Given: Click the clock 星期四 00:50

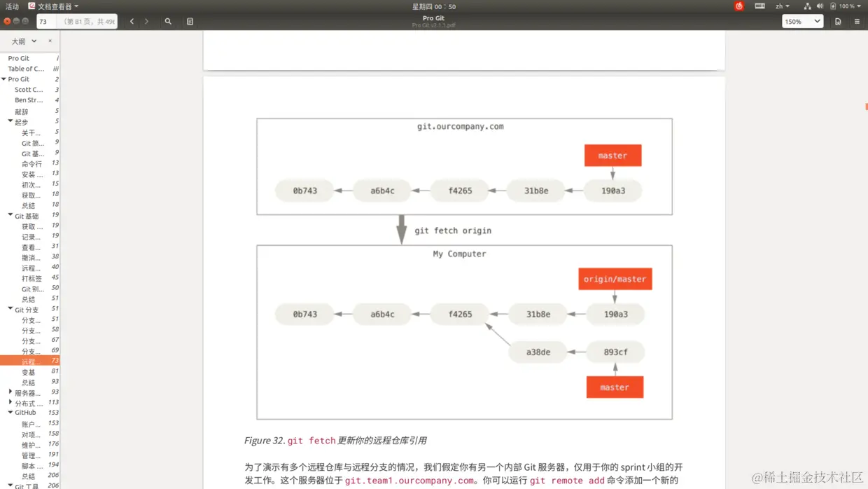Looking at the screenshot, I should pyautogui.click(x=434, y=6).
